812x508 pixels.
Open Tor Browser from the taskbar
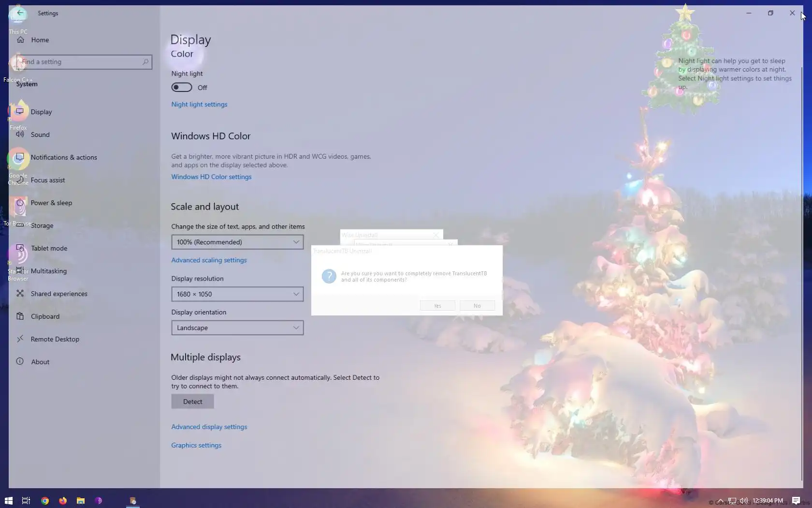point(98,501)
